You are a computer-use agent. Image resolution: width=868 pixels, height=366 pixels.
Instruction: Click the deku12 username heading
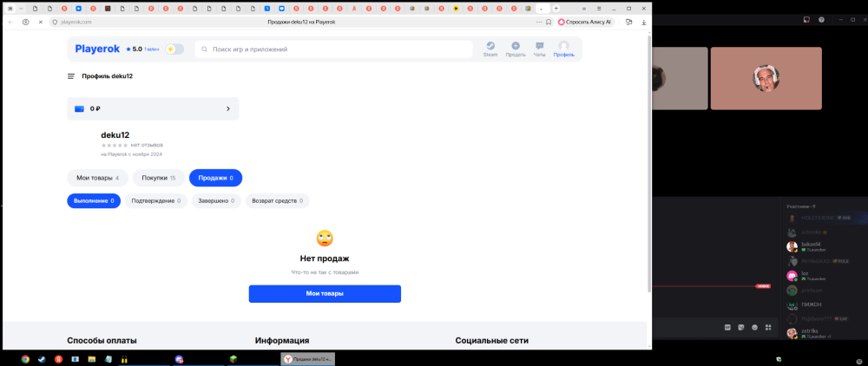click(x=115, y=135)
